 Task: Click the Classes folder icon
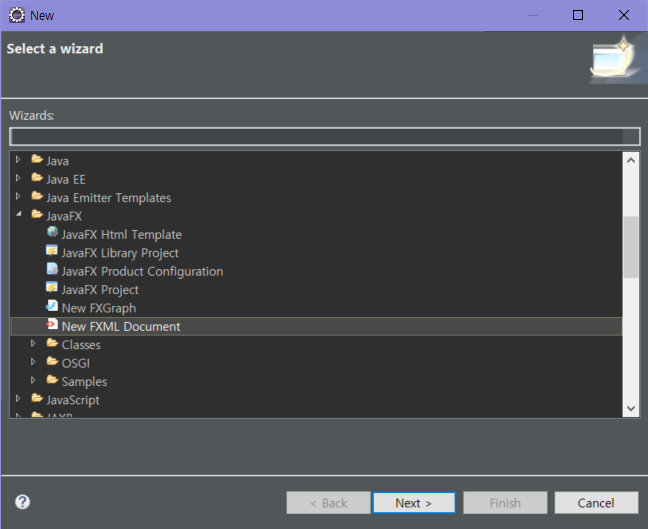pos(52,343)
